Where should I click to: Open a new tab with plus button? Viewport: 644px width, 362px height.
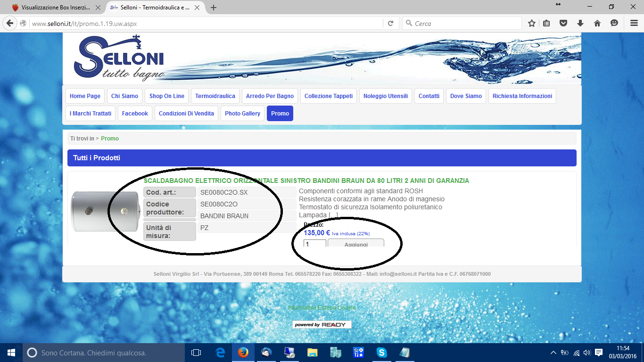pyautogui.click(x=214, y=8)
